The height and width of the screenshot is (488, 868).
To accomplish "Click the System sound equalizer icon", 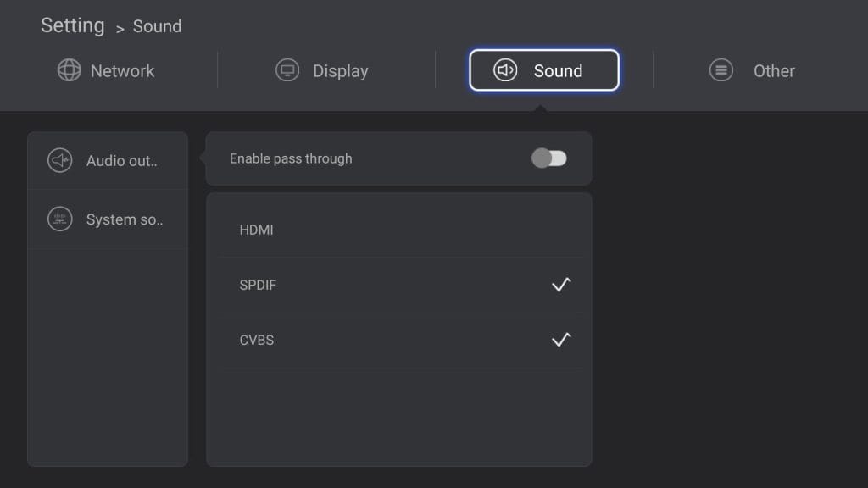I will [60, 219].
